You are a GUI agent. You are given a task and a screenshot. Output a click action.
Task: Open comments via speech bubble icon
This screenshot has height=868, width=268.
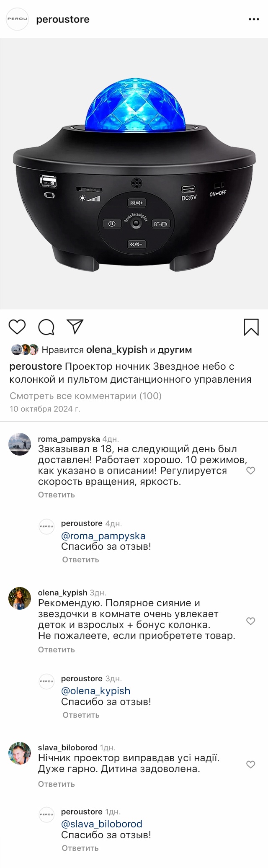[x=46, y=327]
